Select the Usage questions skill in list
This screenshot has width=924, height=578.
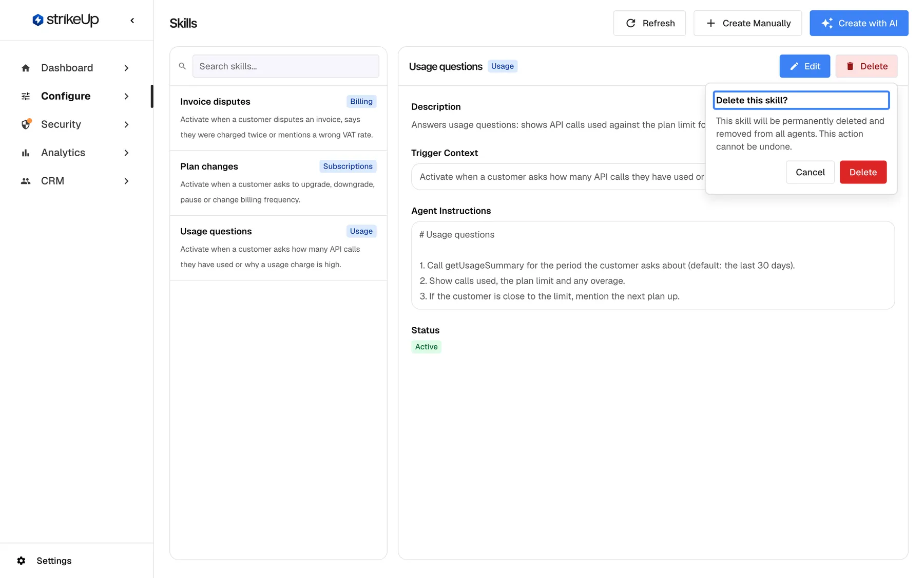coord(278,248)
